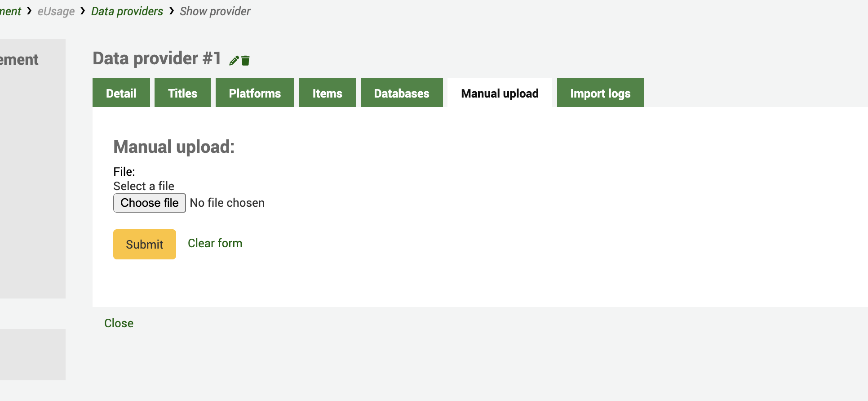Click the truncated first breadcrumb link

click(10, 11)
